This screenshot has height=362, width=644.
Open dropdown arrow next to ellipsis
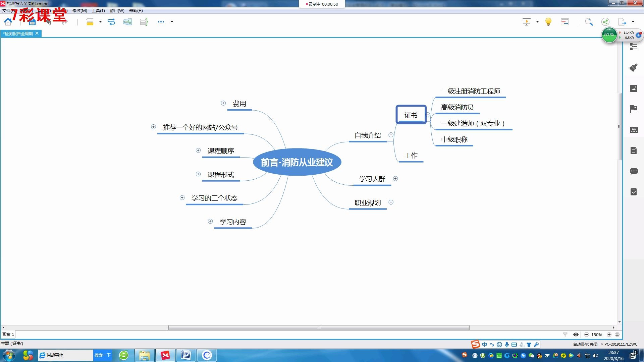(x=172, y=22)
